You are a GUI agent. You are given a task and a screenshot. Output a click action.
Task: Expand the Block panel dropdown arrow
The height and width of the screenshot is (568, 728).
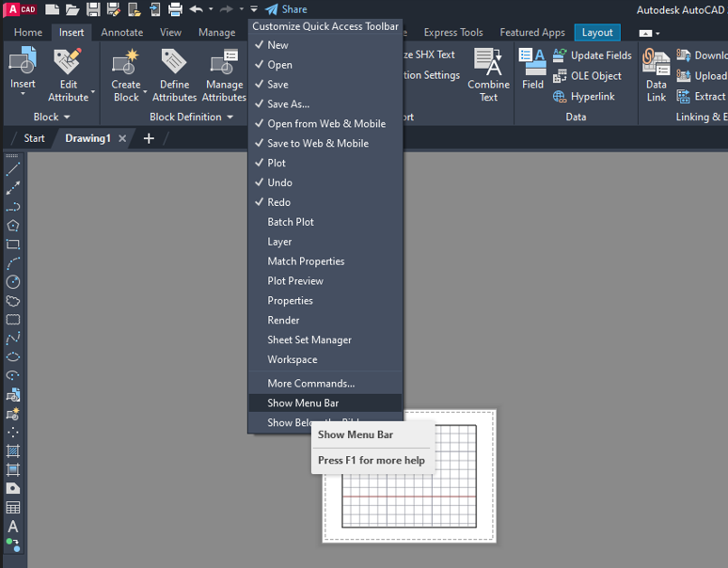click(67, 117)
